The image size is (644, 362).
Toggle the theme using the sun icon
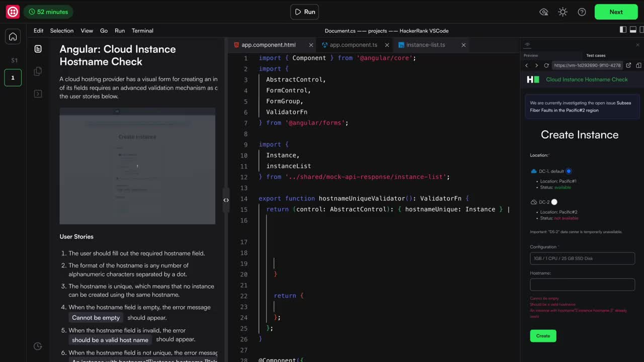[x=562, y=12]
